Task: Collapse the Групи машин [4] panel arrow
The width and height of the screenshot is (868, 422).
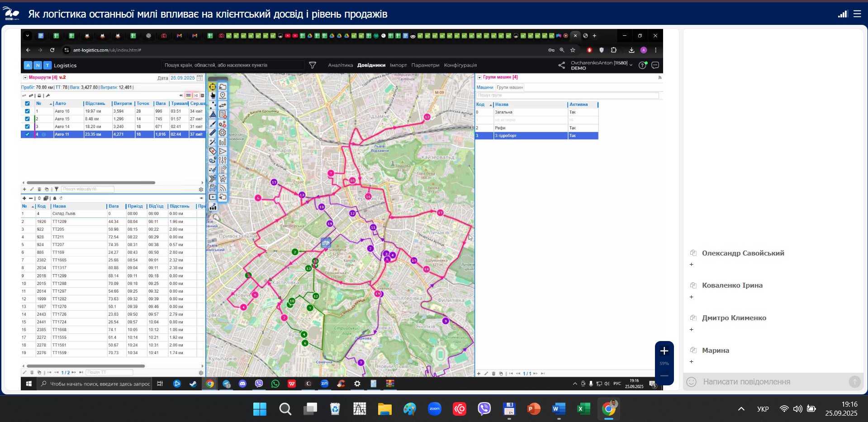Action: click(x=479, y=77)
